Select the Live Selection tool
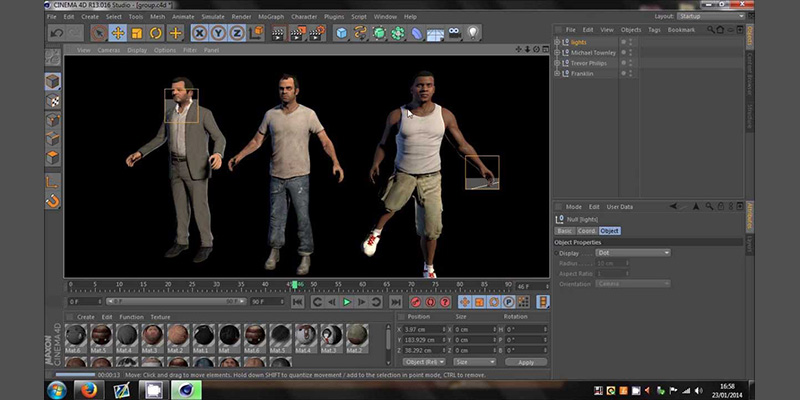 click(x=99, y=34)
